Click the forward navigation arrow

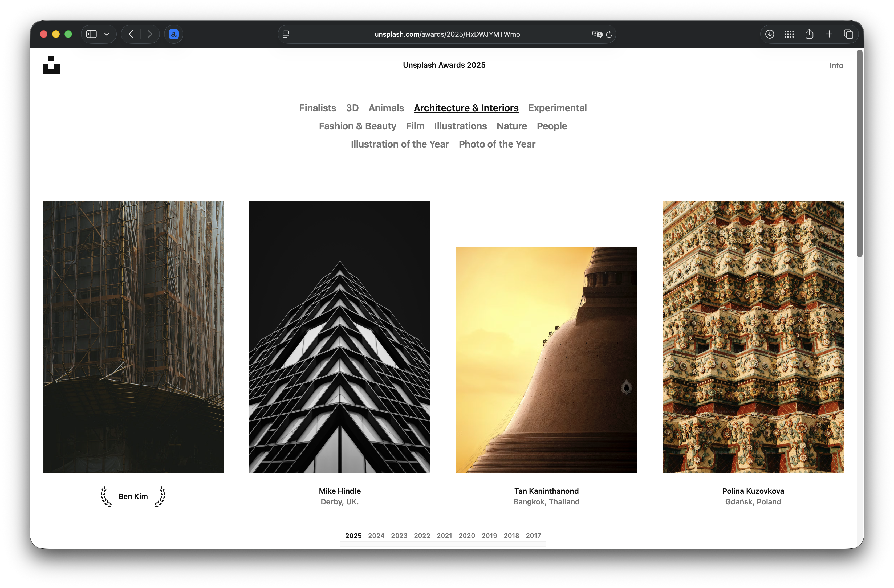pos(150,34)
